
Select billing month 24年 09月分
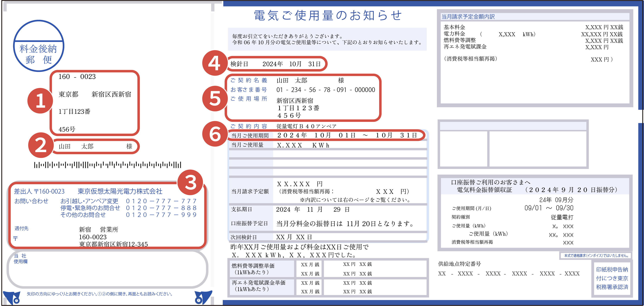point(556,200)
